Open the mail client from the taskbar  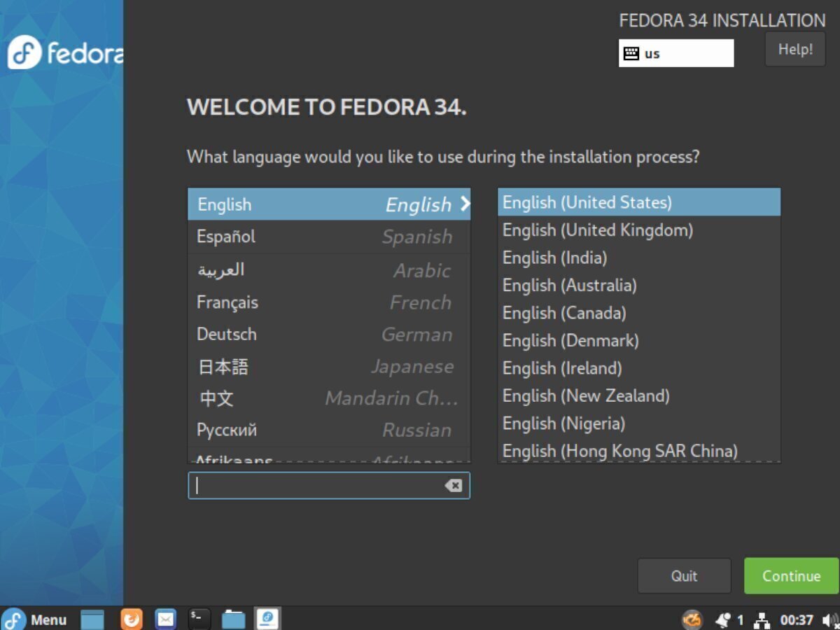pyautogui.click(x=165, y=619)
